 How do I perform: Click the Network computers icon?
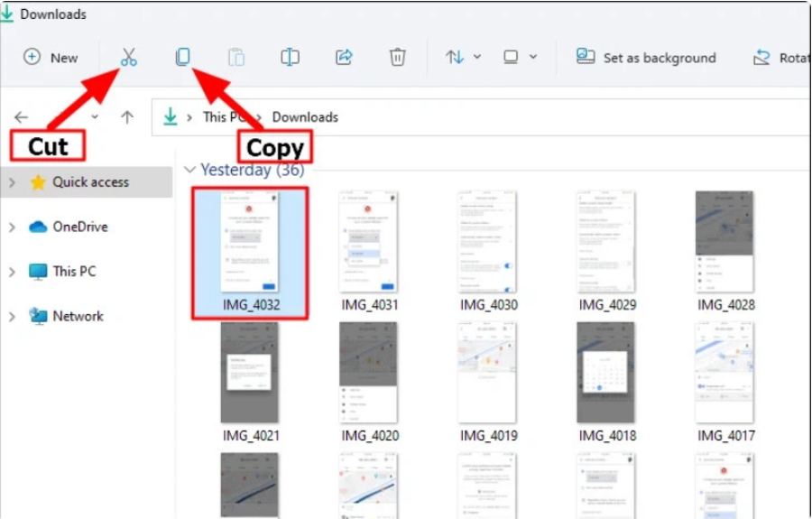(38, 316)
